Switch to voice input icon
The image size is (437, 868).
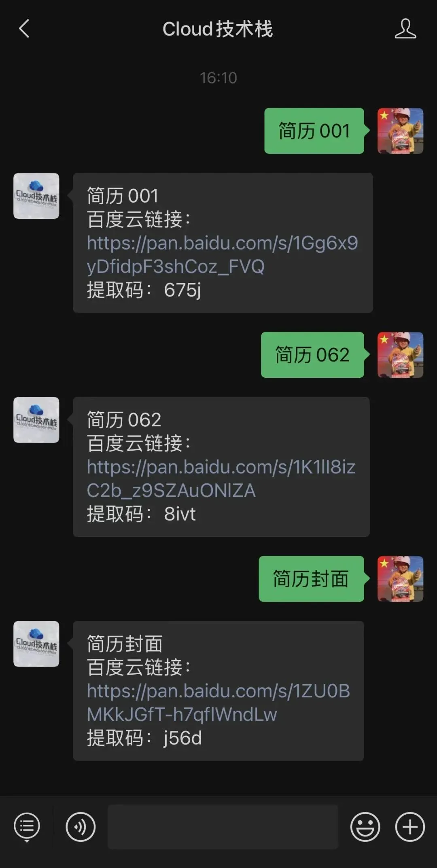pos(81,827)
